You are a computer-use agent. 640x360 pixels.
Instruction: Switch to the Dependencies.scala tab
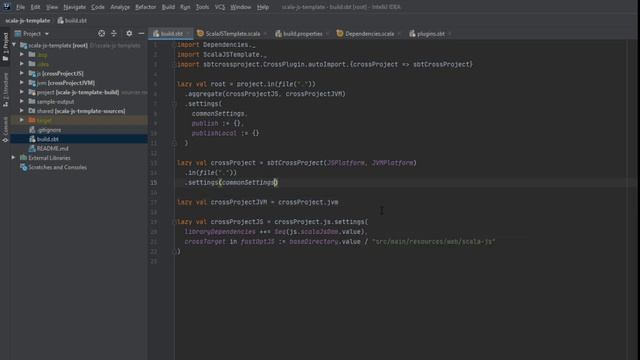(x=369, y=34)
